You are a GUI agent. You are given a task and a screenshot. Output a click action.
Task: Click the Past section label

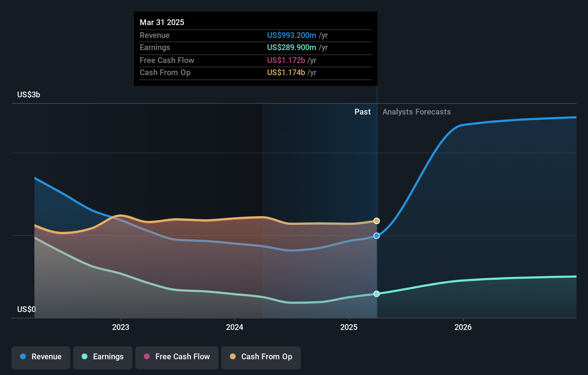click(x=362, y=112)
